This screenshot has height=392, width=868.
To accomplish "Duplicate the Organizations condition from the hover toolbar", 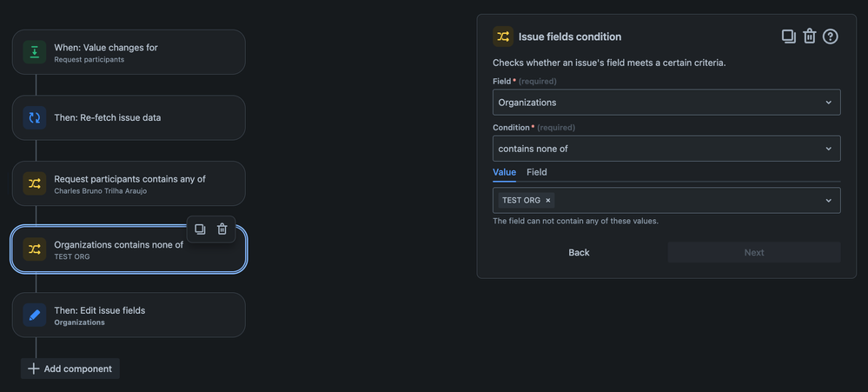I will pyautogui.click(x=200, y=229).
